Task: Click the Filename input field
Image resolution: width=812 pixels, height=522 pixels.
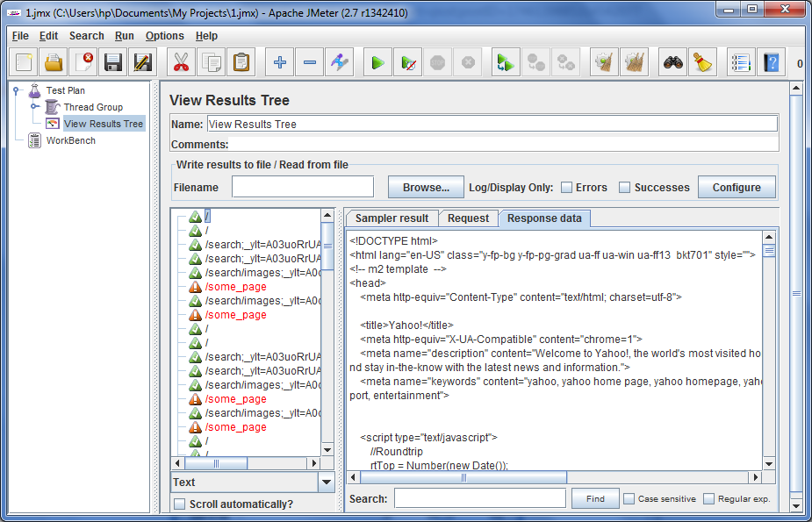Action: pyautogui.click(x=303, y=187)
